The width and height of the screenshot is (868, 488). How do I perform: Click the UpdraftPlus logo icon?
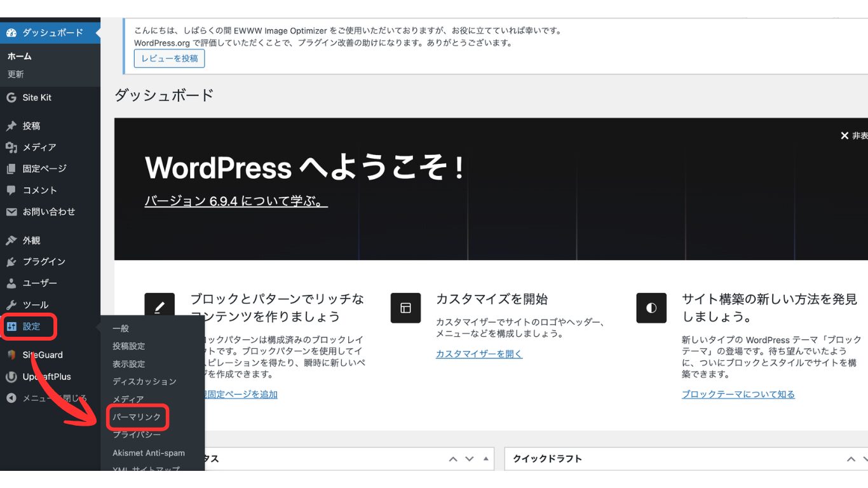pyautogui.click(x=11, y=376)
